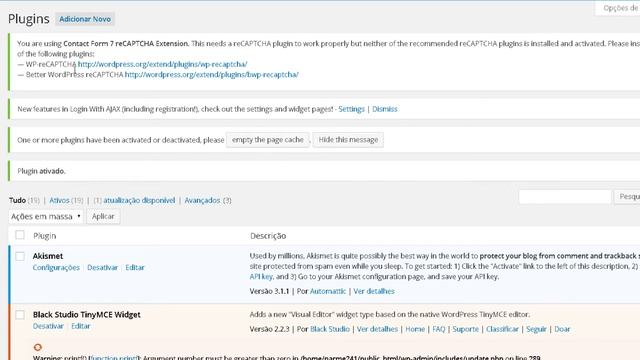Click the orange update spinner icon
The width and height of the screenshot is (640, 360).
pos(38,347)
